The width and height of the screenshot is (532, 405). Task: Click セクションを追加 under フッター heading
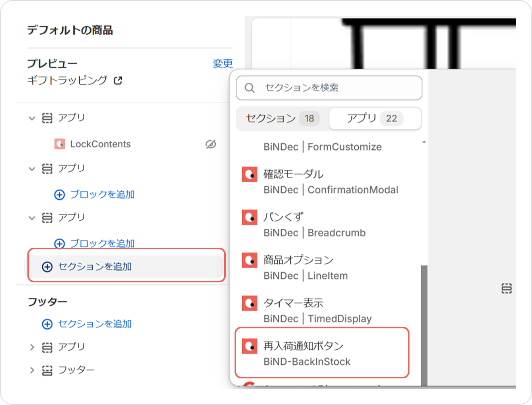coord(95,324)
